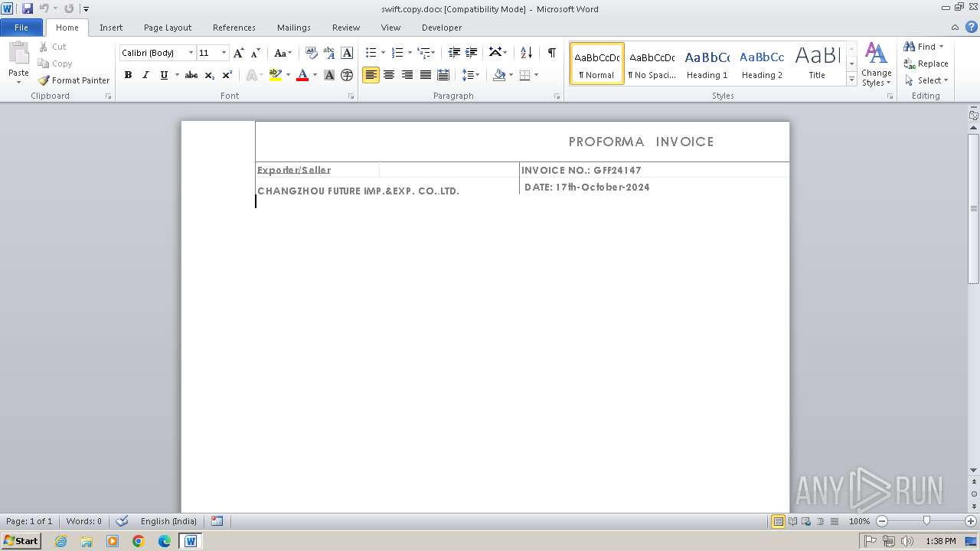Expand Styles gallery more arrow
The width and height of the screenshot is (980, 551).
[x=851, y=79]
